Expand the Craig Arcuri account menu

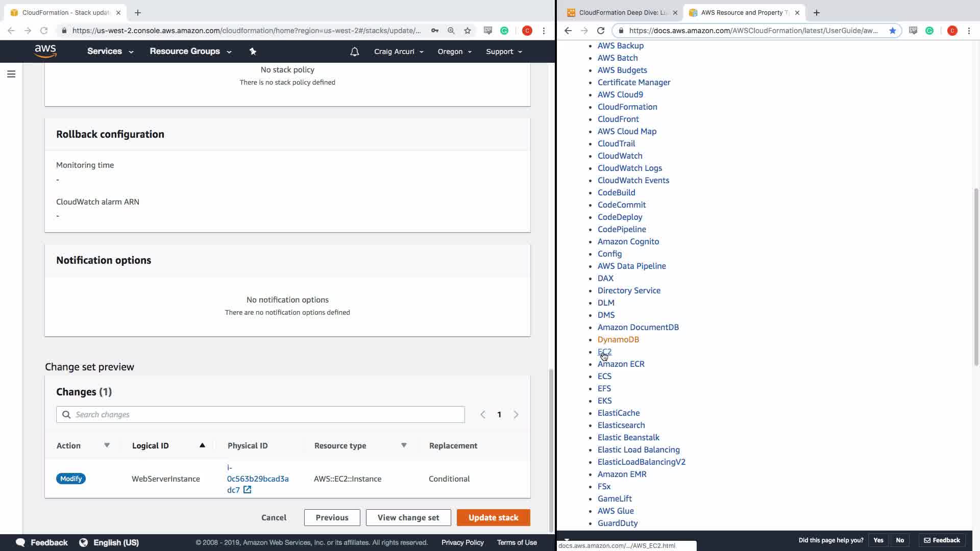[399, 52]
